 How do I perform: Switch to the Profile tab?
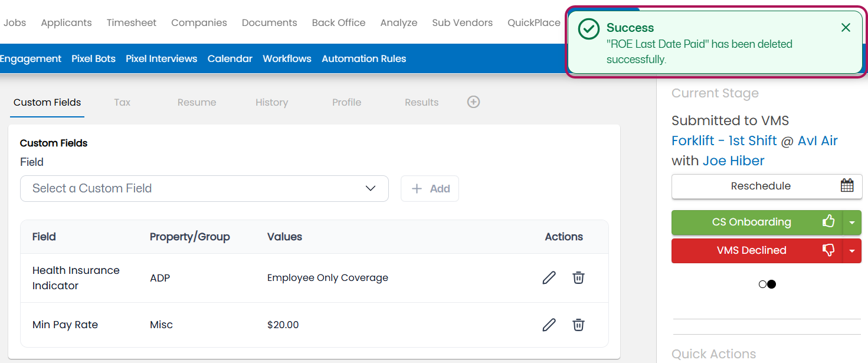pyautogui.click(x=346, y=102)
